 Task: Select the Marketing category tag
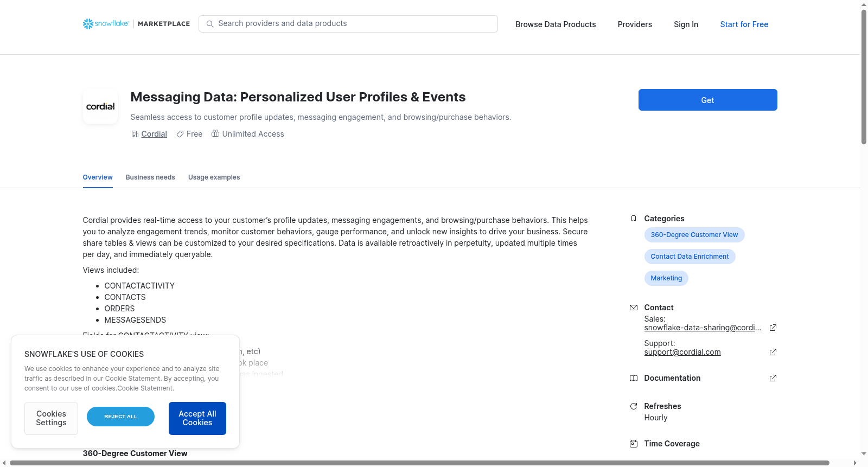(666, 278)
